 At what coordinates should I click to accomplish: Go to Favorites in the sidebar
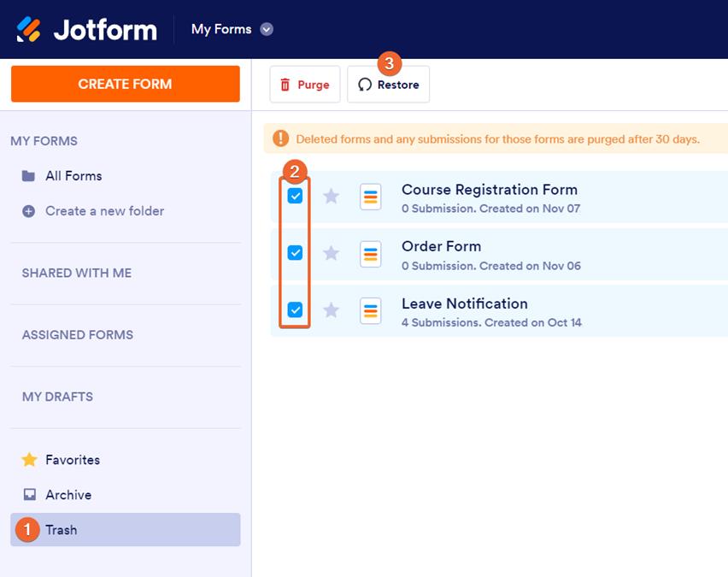(x=72, y=460)
